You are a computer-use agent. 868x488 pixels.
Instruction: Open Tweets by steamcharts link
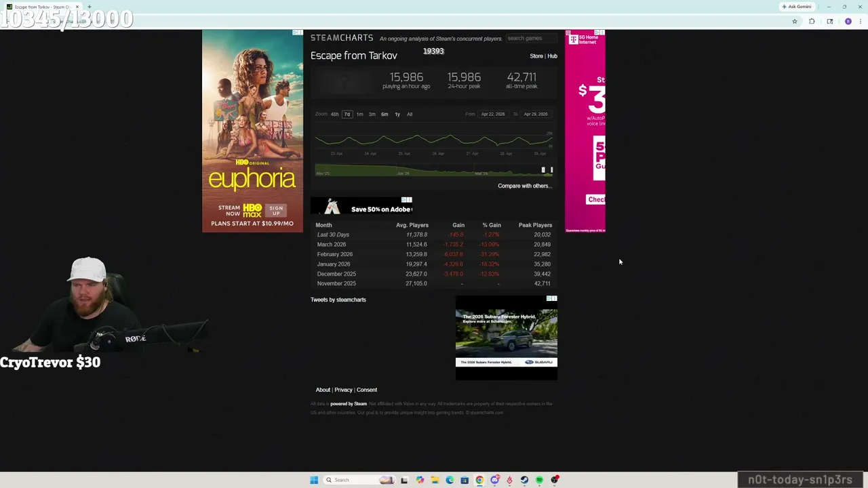tap(338, 300)
